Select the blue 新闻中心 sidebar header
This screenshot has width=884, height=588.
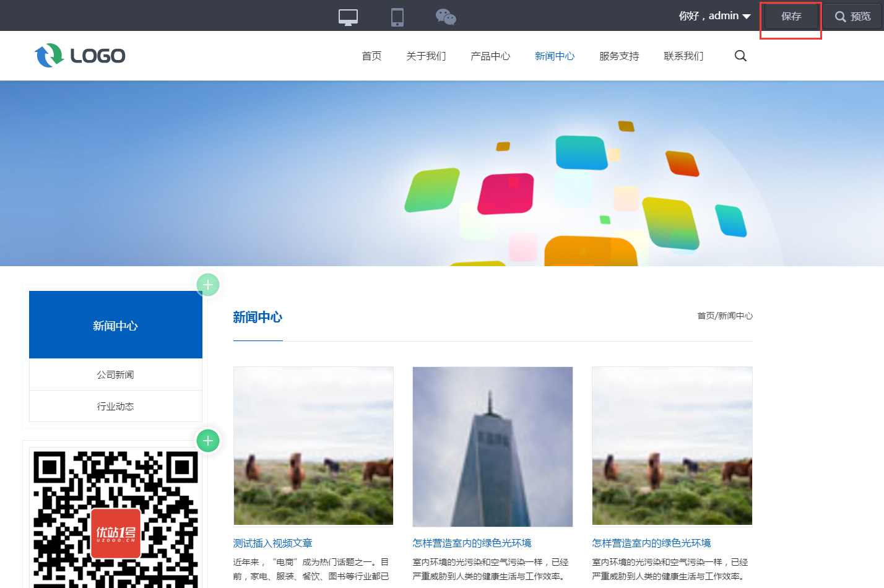(116, 325)
